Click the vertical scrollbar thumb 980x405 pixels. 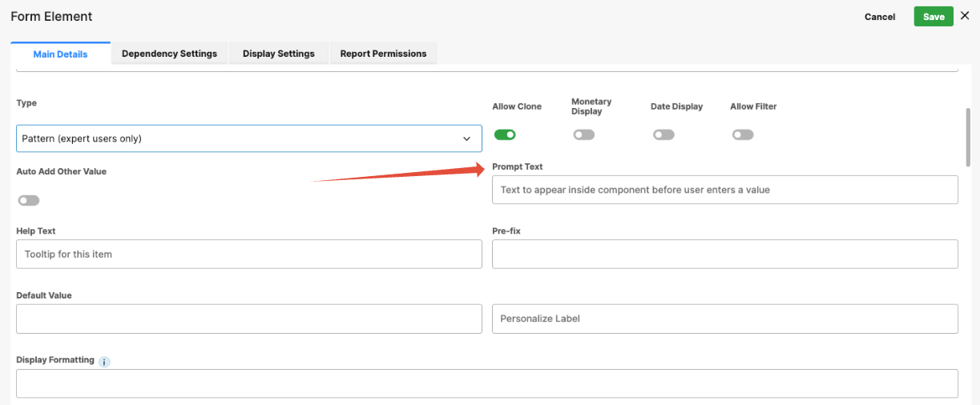(x=968, y=136)
